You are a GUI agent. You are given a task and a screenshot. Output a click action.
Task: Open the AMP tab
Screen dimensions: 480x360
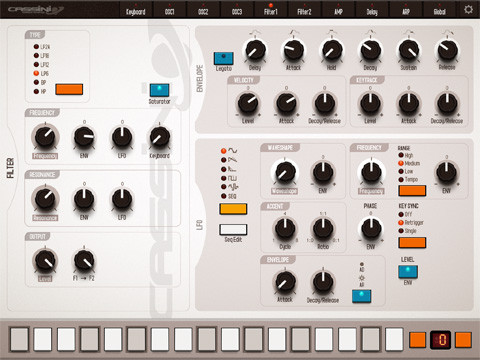point(338,10)
